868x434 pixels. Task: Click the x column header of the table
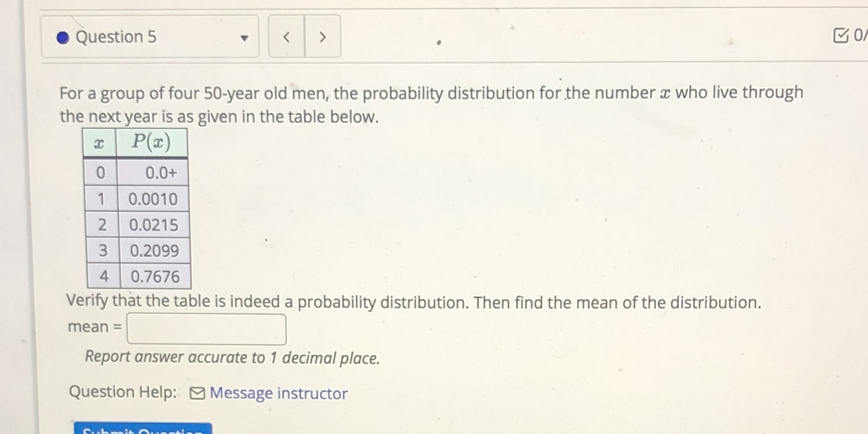pos(100,142)
